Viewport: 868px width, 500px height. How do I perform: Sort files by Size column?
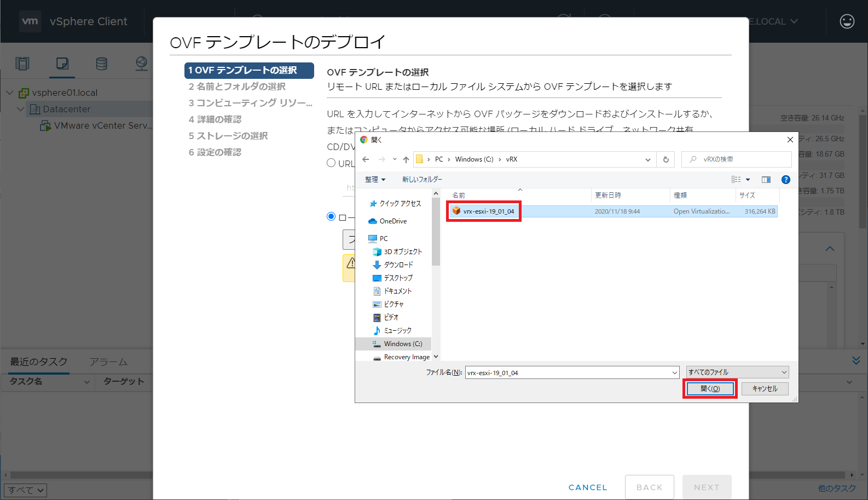click(747, 196)
